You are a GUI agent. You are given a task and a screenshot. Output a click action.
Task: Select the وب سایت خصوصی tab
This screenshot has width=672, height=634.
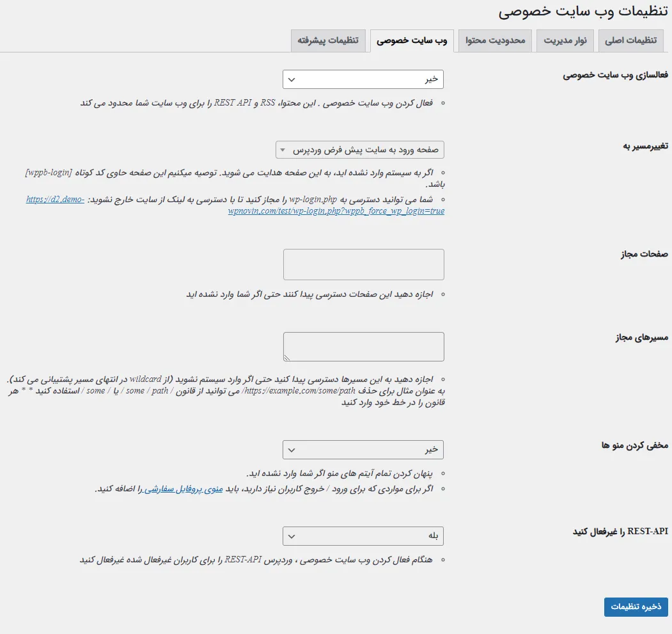coord(412,41)
